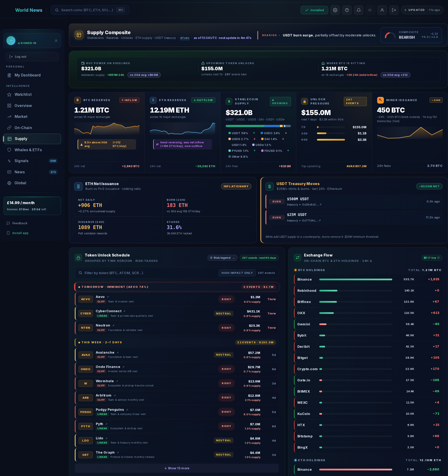Image resolution: width=448 pixels, height=476 pixels.
Task: Open Aevo external link arrow
Action: (108, 297)
